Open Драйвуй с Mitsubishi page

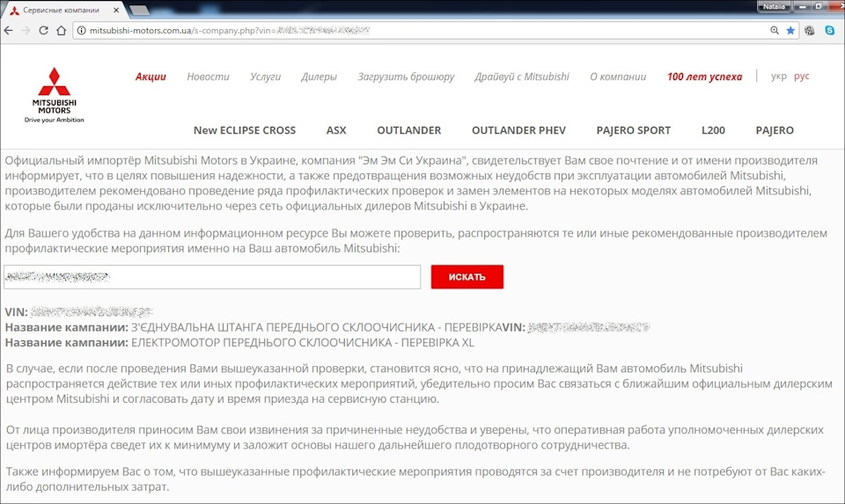point(522,77)
